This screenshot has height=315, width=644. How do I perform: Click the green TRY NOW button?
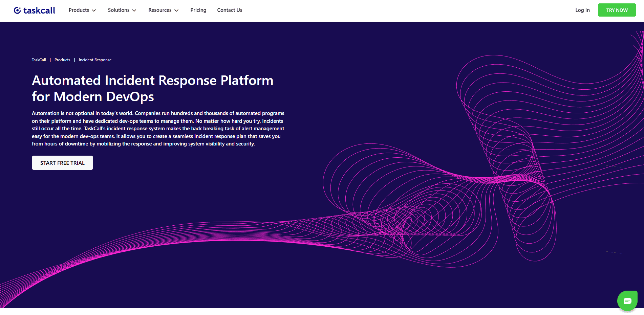click(617, 10)
